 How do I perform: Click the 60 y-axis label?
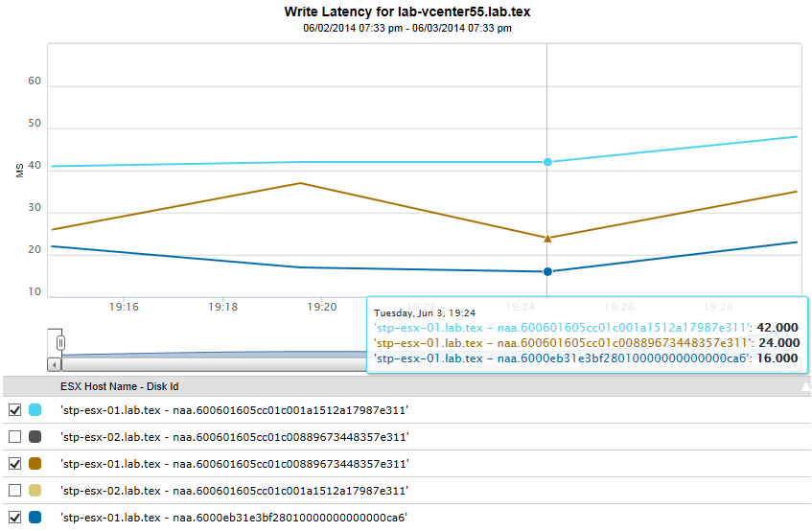[35, 81]
